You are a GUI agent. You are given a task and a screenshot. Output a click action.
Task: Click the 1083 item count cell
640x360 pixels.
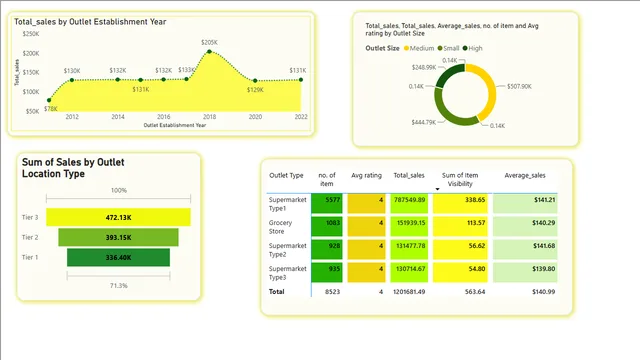pos(327,227)
